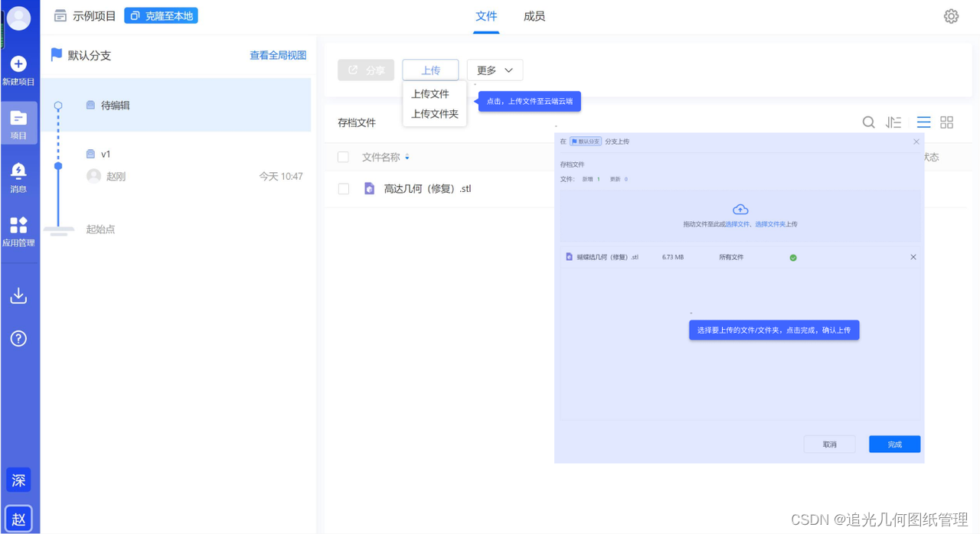Click the 深 badge in sidebar

tap(18, 480)
